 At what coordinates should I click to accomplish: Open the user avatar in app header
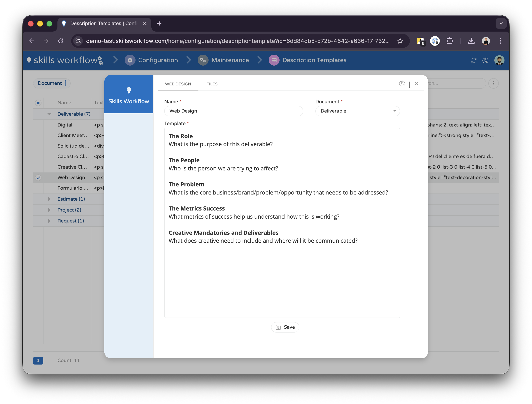[x=499, y=60]
